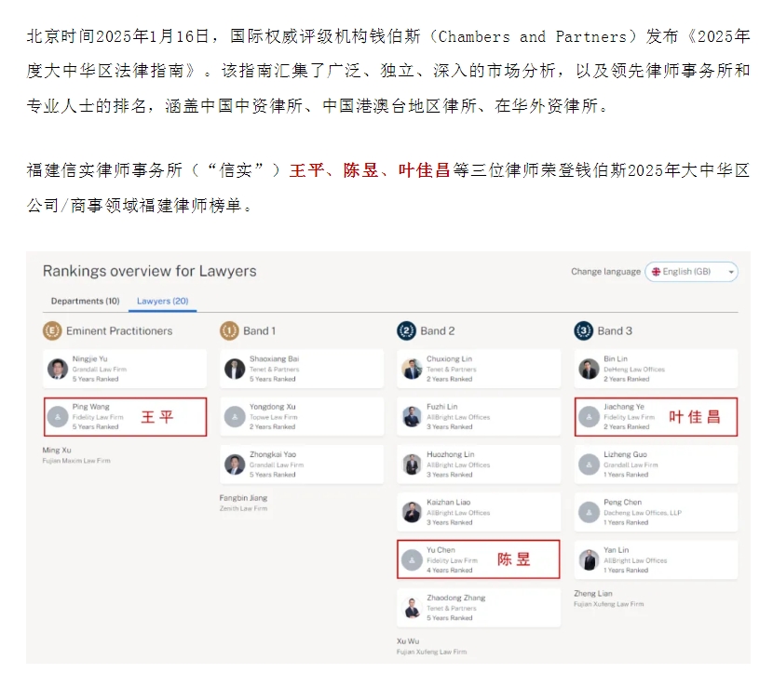
Task: Open the Change language dropdown
Action: coord(691,272)
